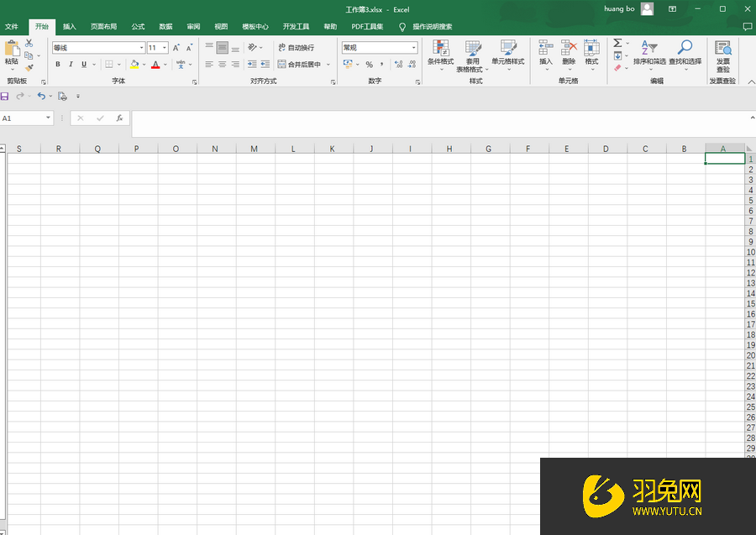Image resolution: width=756 pixels, height=535 pixels.
Task: Click the Undo arrow
Action: (41, 97)
